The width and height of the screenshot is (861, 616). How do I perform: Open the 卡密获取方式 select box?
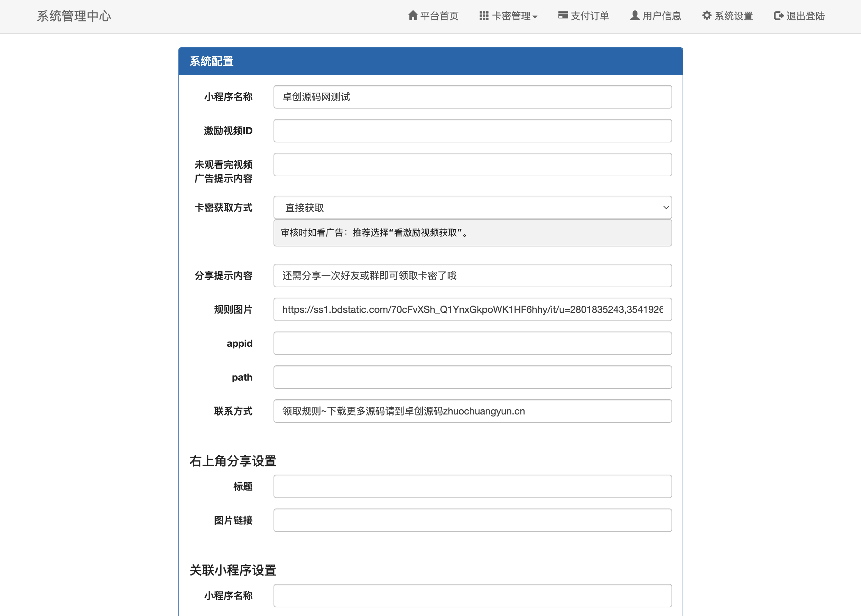pyautogui.click(x=472, y=207)
